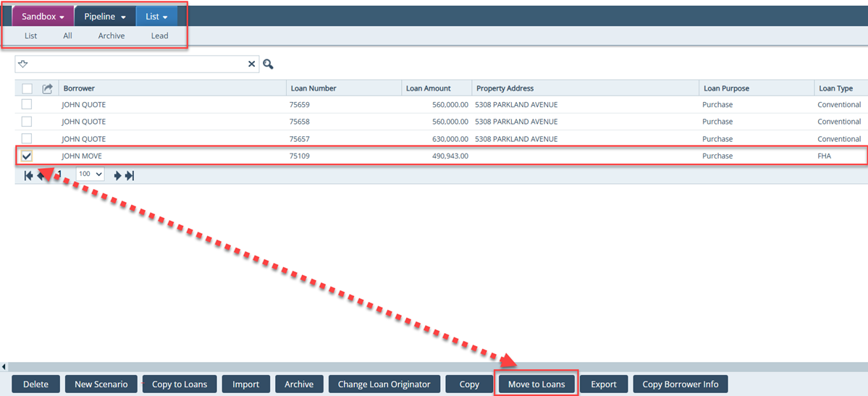Click the Move to Loans button
Screen dimensions: 868x396
pyautogui.click(x=536, y=384)
